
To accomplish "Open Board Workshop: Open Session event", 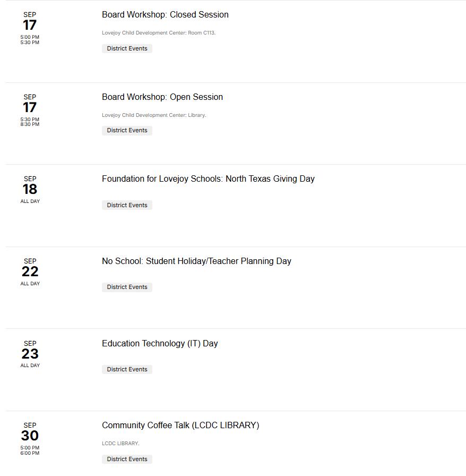I will click(x=162, y=97).
